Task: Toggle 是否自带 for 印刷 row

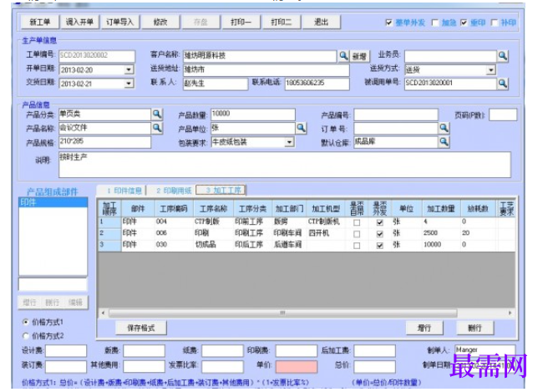Action: [x=357, y=234]
